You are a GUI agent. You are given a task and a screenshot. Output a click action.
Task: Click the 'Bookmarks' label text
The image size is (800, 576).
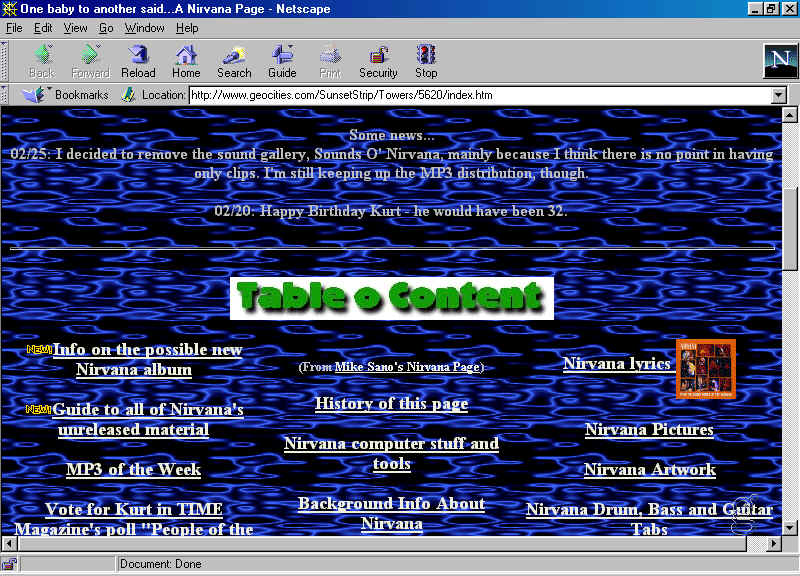coord(82,95)
